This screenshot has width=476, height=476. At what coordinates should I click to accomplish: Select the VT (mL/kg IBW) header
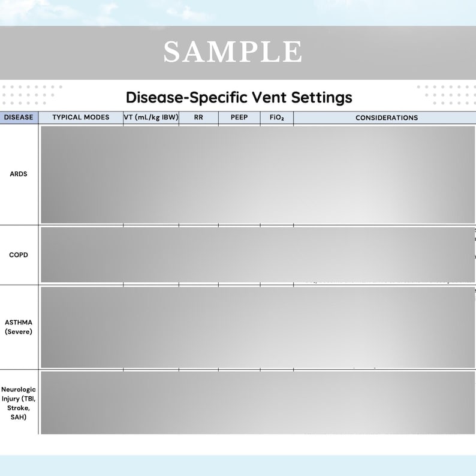pos(151,118)
